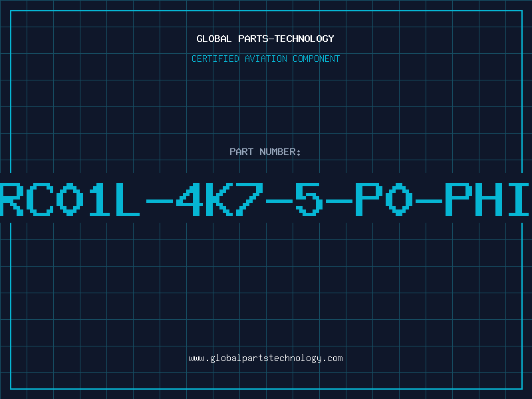Click the dash between RC01L and 4K7
The image size is (532, 399).
click(x=160, y=201)
